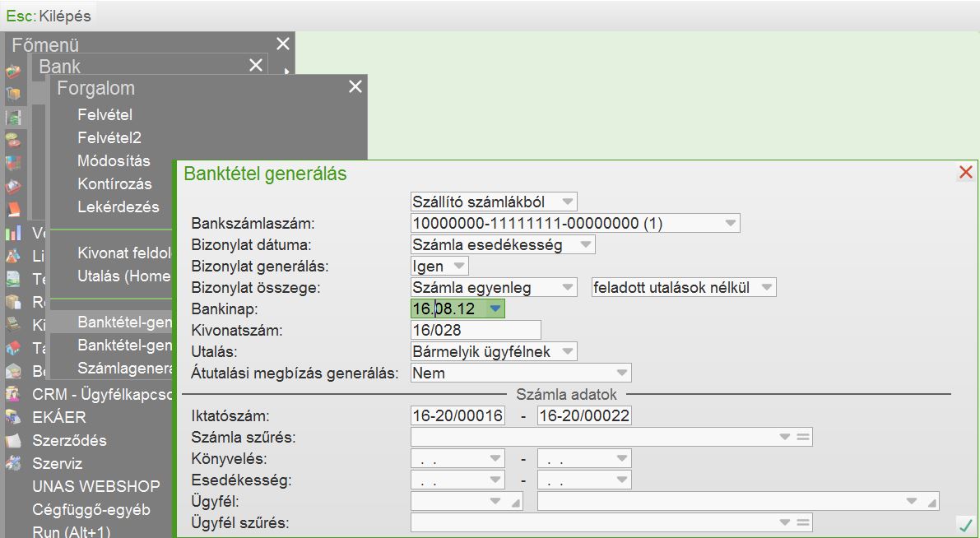The width and height of the screenshot is (980, 538).
Task: Open UNAS WEBSHOP main menu item
Action: (x=96, y=487)
